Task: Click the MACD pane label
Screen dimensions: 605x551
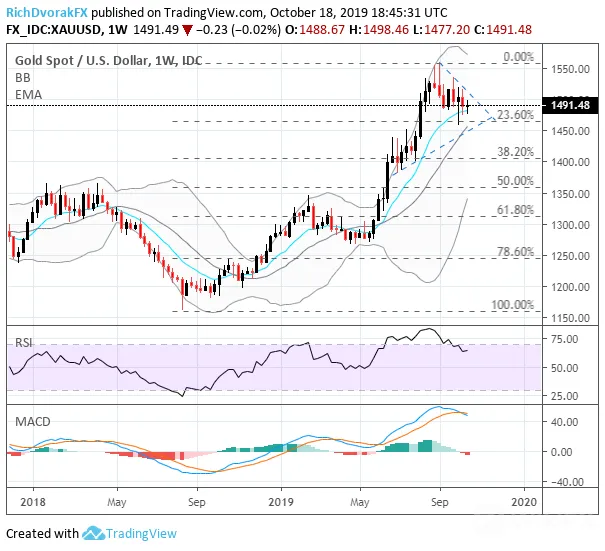Action: click(33, 421)
